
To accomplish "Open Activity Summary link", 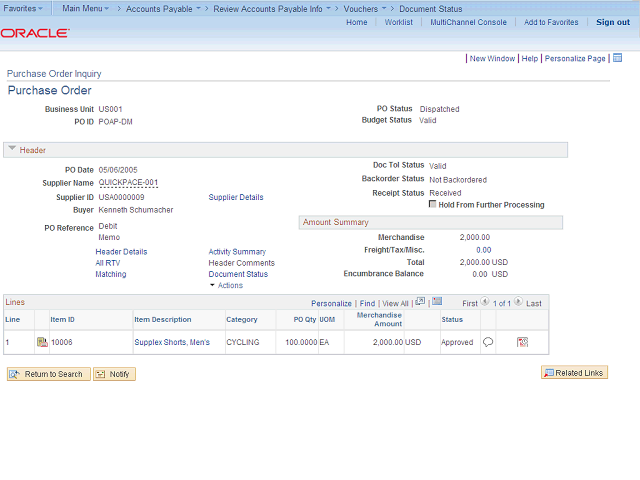I will coord(237,252).
